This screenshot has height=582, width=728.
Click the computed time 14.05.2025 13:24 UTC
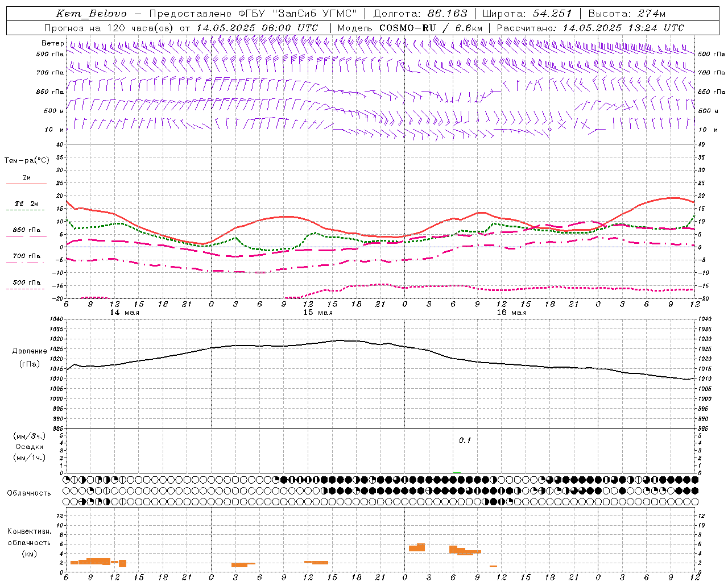[x=623, y=28]
